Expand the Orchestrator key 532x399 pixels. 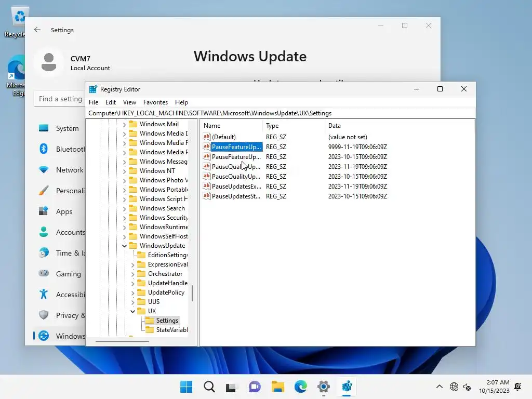tap(132, 274)
